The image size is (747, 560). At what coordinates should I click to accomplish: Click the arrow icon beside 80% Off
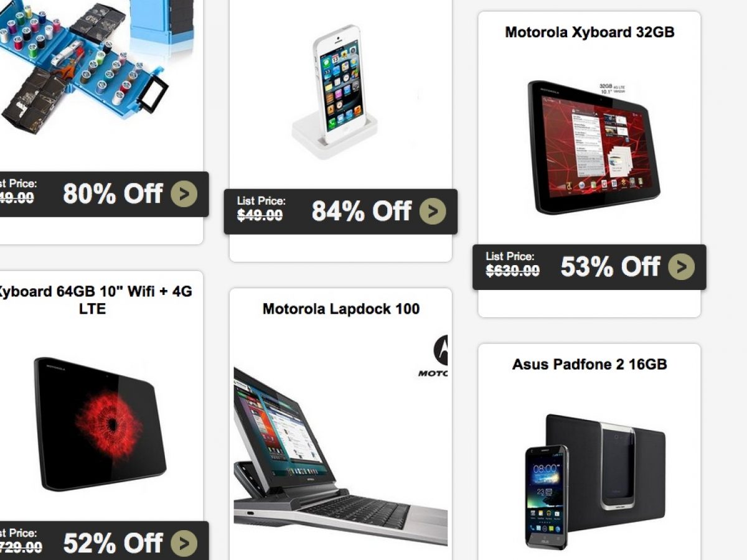(184, 194)
